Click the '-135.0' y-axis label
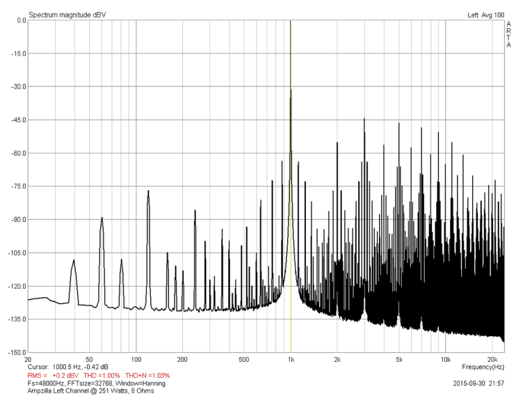 coord(17,319)
